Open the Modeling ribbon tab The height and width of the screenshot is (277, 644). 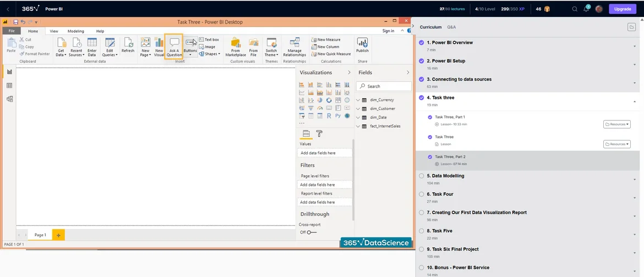click(76, 31)
